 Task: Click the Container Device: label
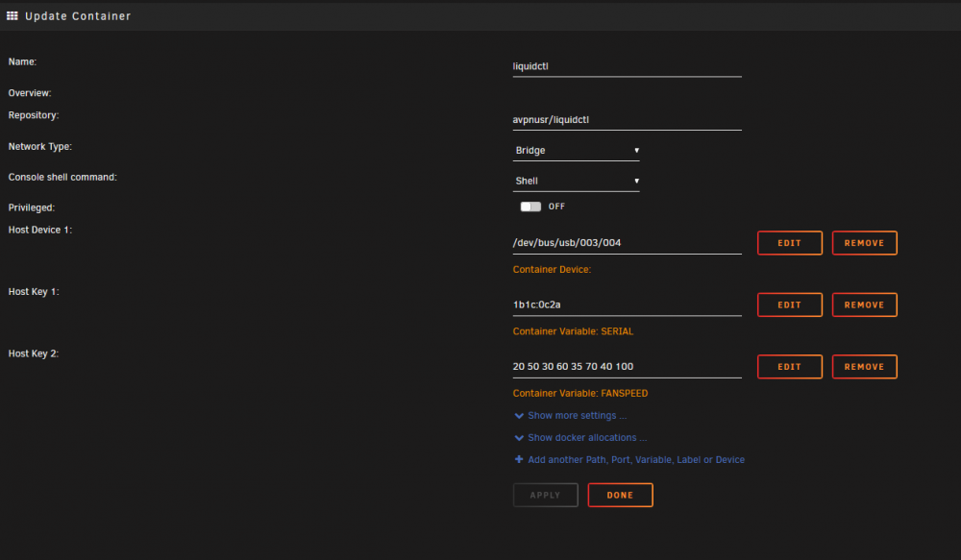pyautogui.click(x=552, y=270)
